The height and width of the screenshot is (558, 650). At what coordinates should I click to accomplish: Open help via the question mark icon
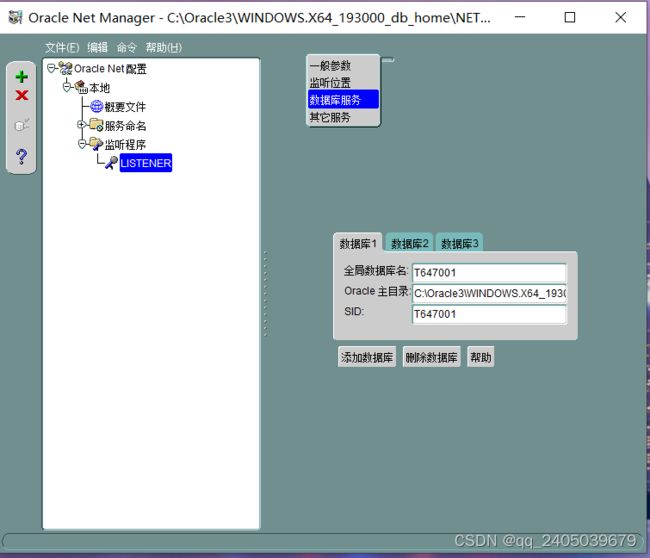[x=21, y=156]
